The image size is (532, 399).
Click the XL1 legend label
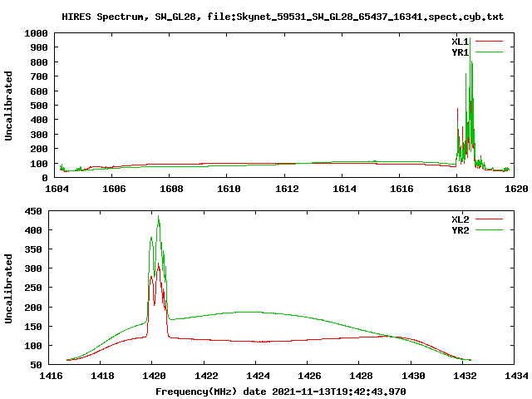click(460, 42)
